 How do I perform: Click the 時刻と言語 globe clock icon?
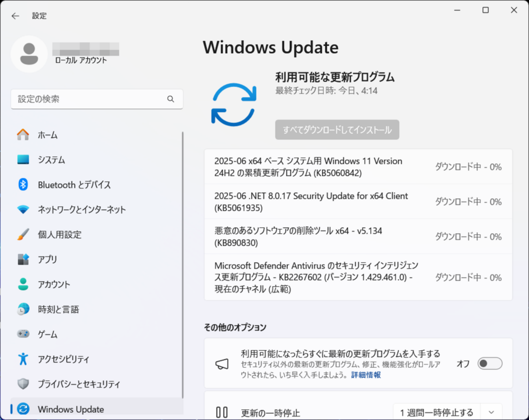23,309
